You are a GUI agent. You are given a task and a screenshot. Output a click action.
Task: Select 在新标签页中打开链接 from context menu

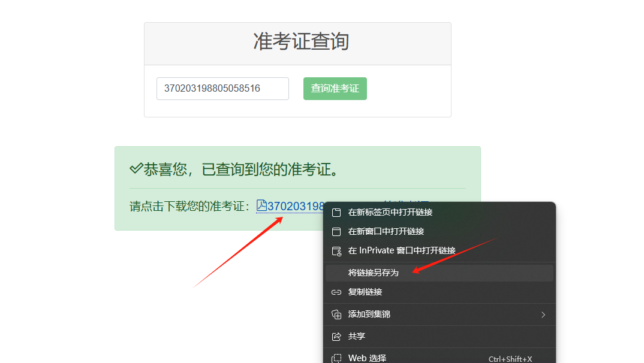coord(440,213)
